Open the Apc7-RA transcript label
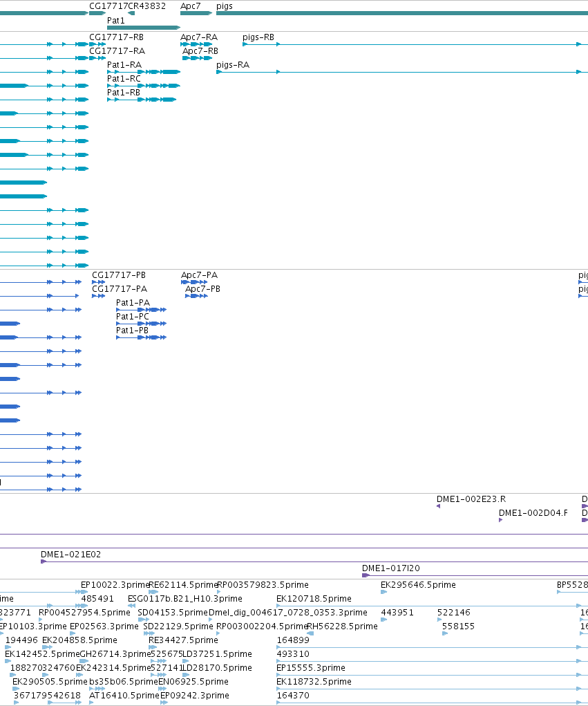The width and height of the screenshot is (588, 706). 199,37
